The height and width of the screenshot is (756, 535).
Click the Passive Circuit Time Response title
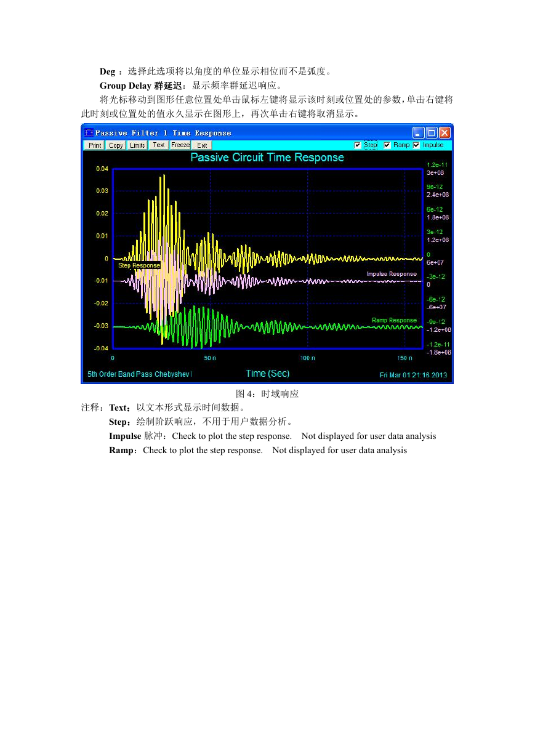[267, 158]
